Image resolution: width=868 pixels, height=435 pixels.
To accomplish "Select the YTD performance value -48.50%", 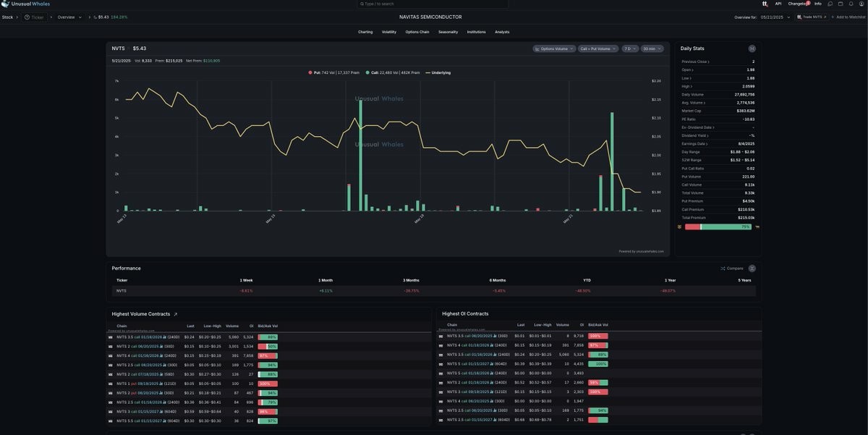I will [583, 291].
